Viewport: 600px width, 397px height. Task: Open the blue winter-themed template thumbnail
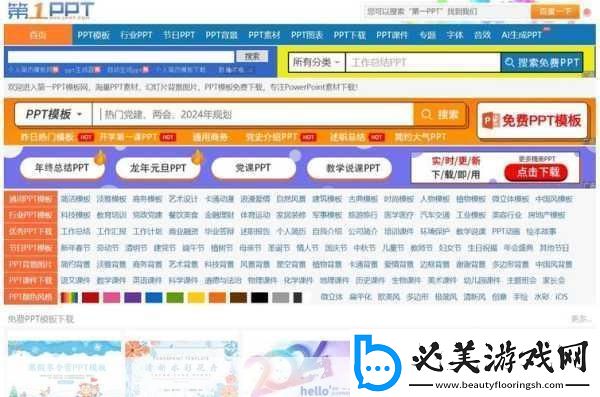point(64,369)
